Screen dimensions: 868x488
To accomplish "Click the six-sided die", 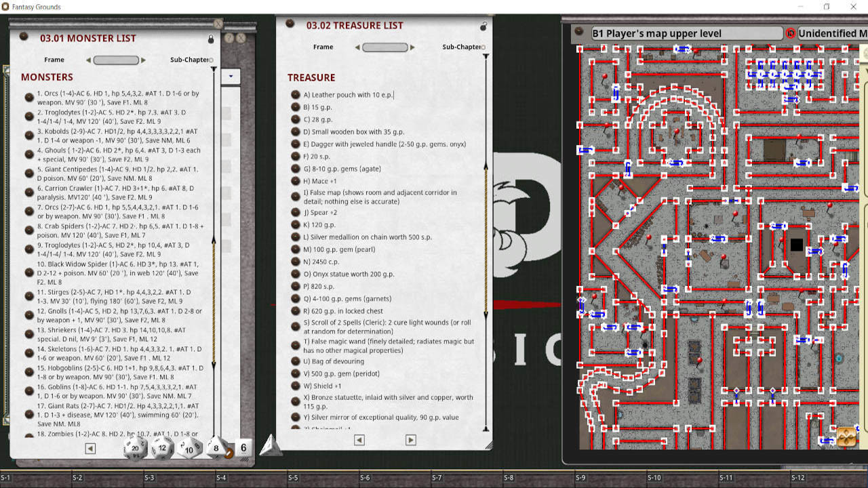I will (243, 447).
